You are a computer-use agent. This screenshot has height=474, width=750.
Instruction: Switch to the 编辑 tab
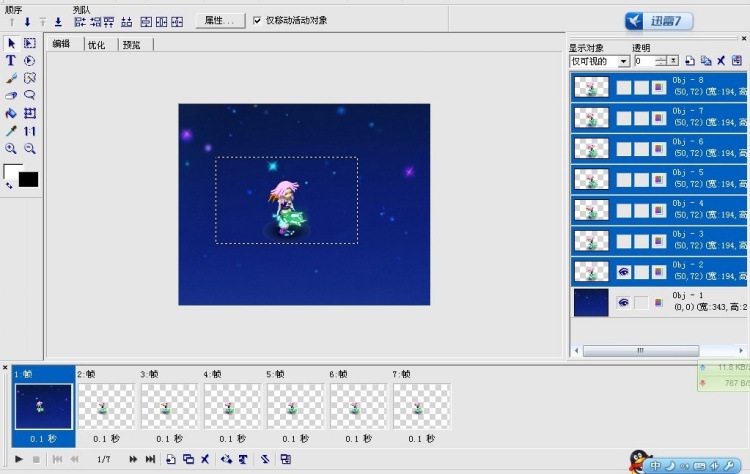point(62,44)
